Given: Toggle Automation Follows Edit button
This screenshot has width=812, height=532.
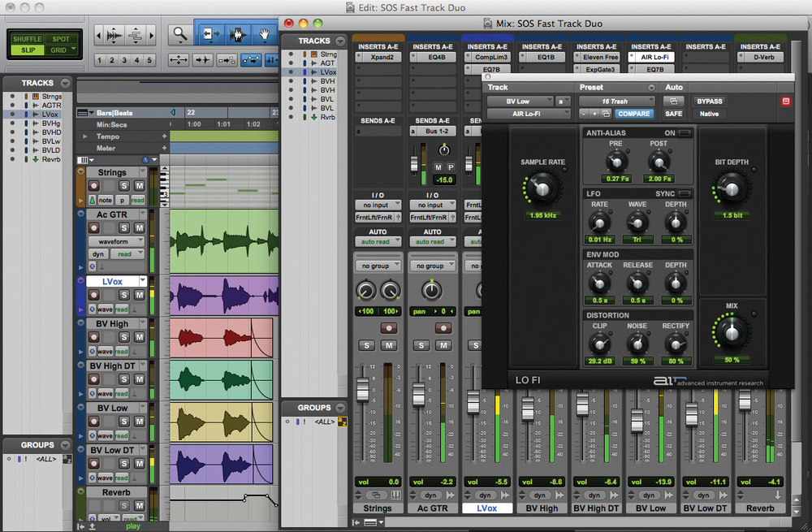Looking at the screenshot, I should tap(251, 60).
